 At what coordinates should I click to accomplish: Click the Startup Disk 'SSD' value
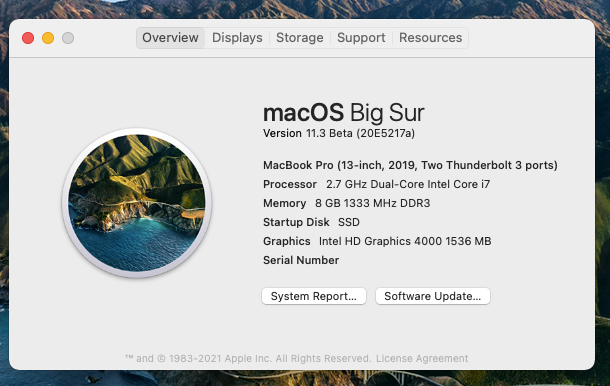(x=349, y=222)
